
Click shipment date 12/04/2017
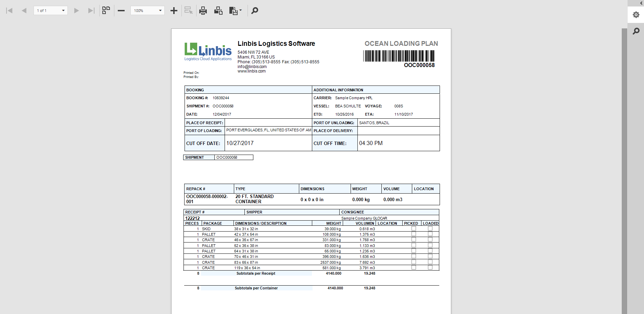click(222, 114)
